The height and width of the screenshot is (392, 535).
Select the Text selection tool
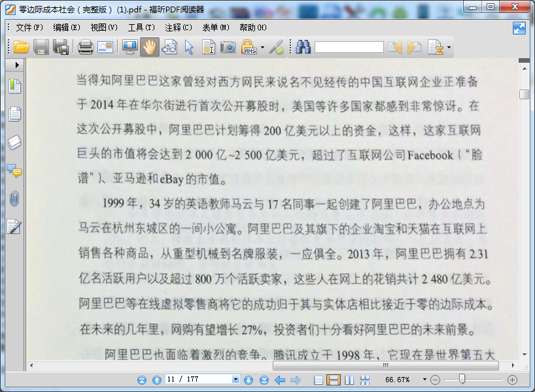(209, 47)
